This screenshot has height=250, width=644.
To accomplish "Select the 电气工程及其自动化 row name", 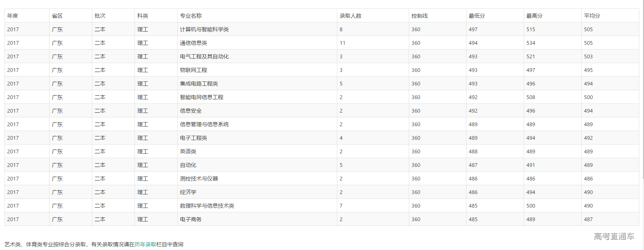I will 204,57.
